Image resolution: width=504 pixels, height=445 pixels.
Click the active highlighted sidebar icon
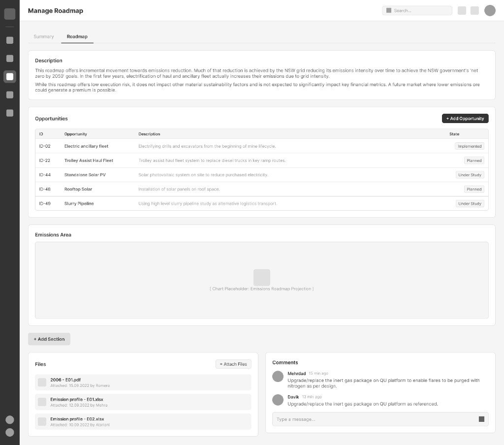click(10, 76)
